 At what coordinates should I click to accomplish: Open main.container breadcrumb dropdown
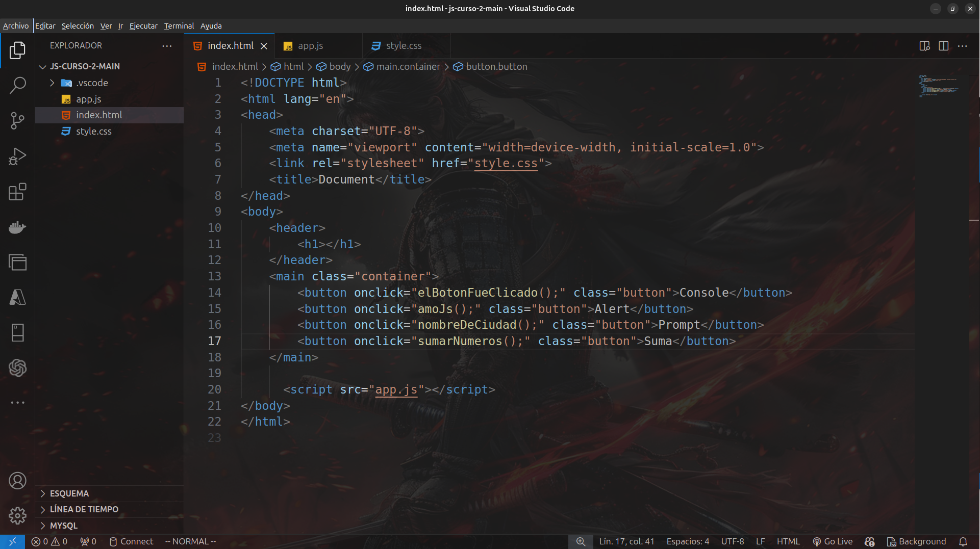click(402, 67)
